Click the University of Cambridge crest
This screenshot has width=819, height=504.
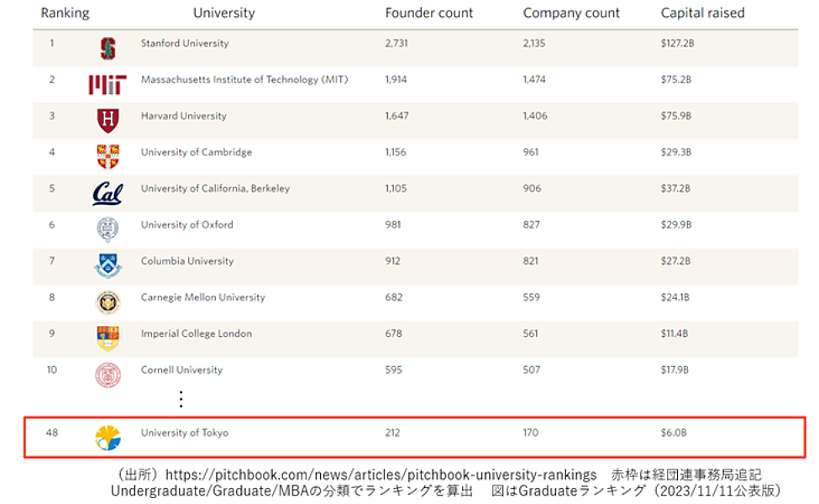108,157
